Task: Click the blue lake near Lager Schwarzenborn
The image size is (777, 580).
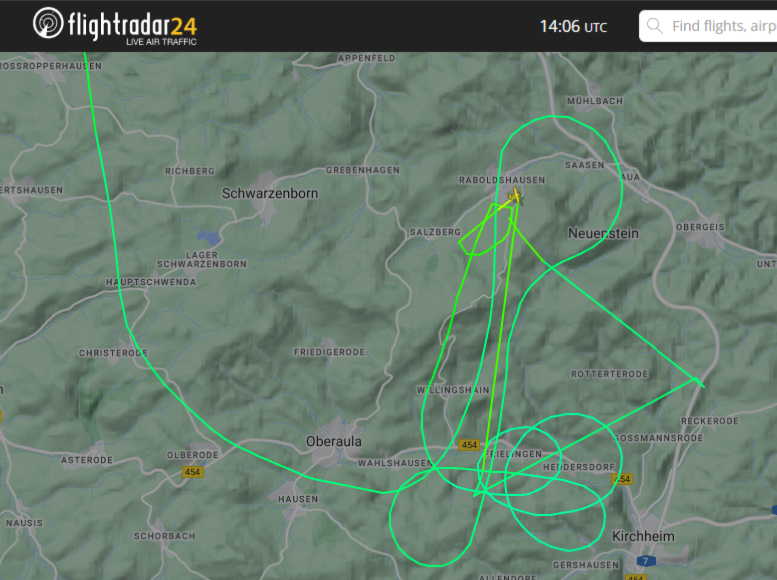Action: tap(210, 237)
